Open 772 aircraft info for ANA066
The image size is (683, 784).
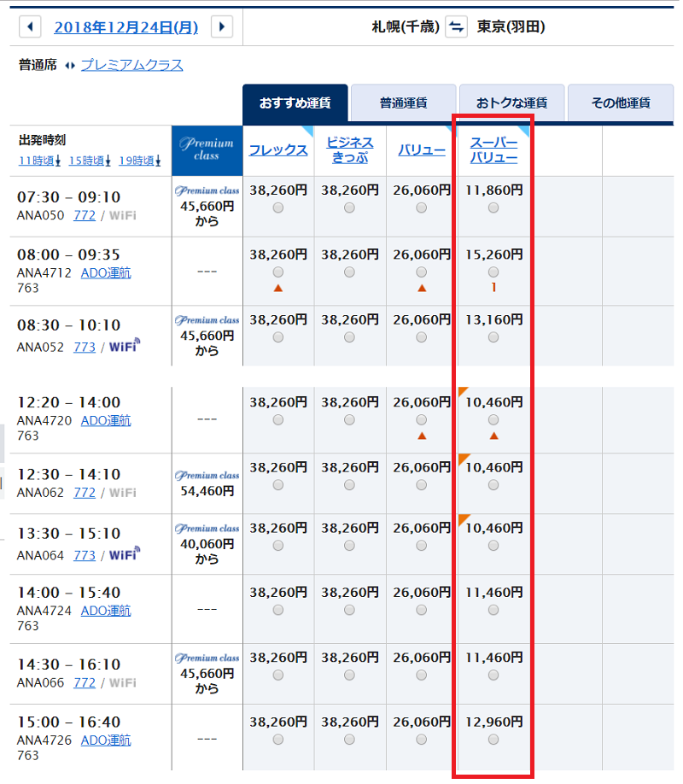85,682
